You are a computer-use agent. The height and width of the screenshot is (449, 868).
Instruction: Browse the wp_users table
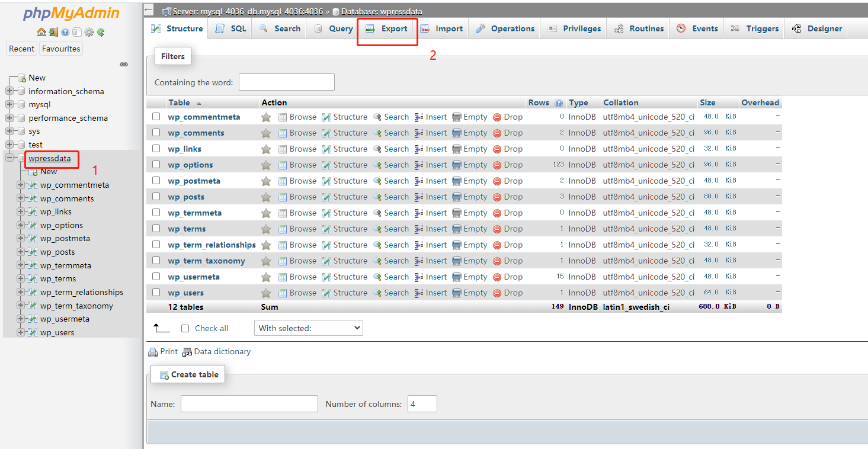(302, 292)
